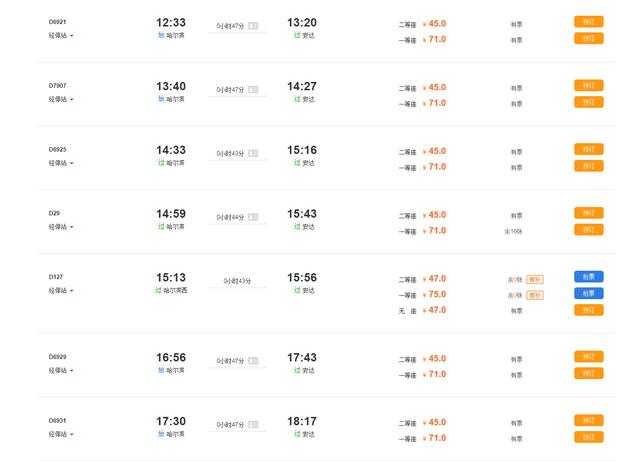Click the ID card icon for train D6921
The width and height of the screenshot is (640, 461).
pyautogui.click(x=253, y=26)
